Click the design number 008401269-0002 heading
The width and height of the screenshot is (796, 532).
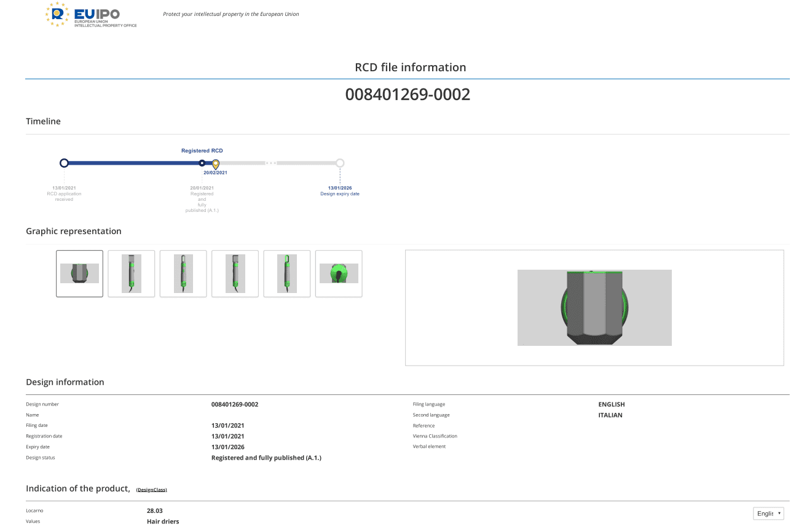pyautogui.click(x=408, y=94)
